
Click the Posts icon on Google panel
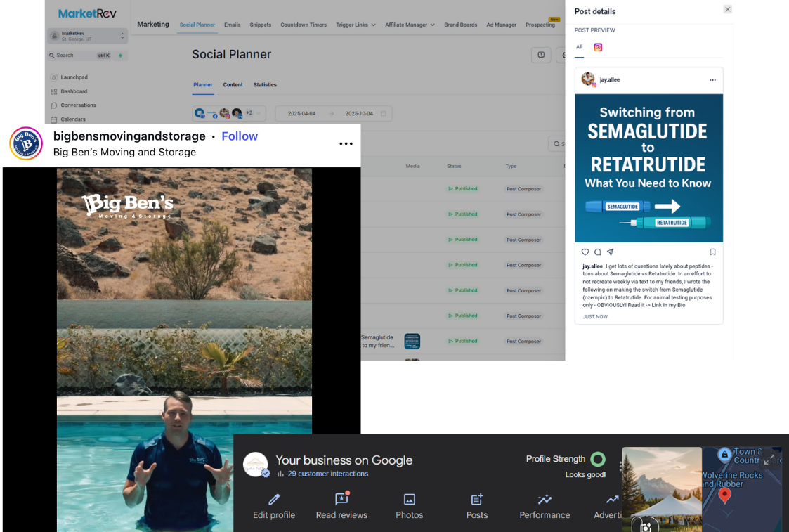[477, 500]
